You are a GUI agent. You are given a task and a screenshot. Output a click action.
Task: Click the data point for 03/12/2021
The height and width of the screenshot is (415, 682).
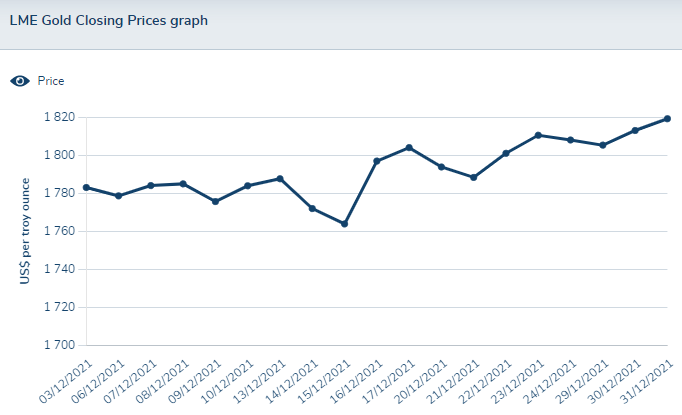tap(86, 187)
